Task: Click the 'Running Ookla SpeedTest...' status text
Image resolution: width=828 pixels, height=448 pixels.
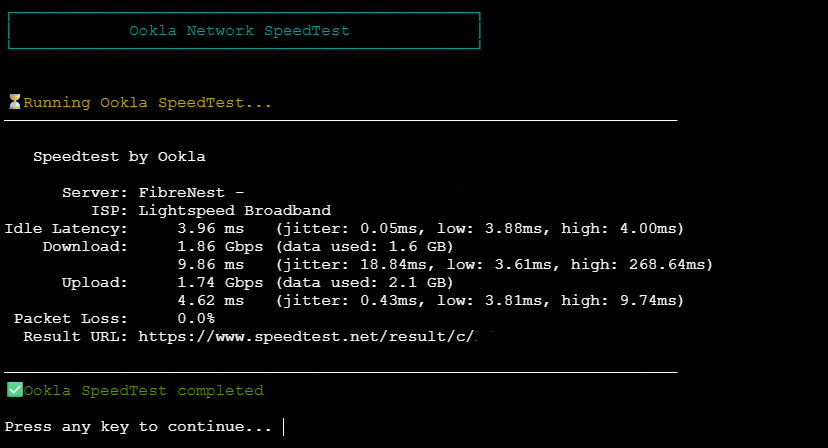Action: point(147,102)
